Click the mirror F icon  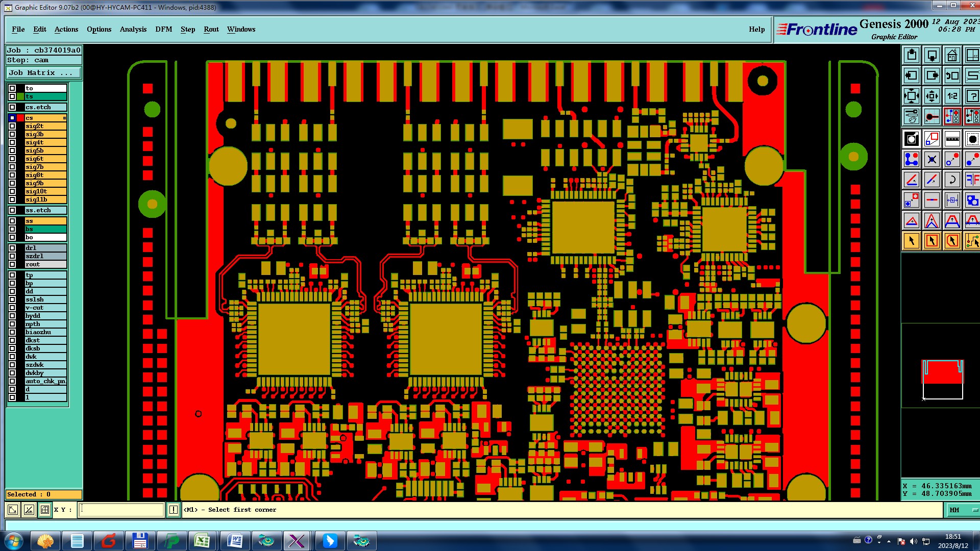972,180
